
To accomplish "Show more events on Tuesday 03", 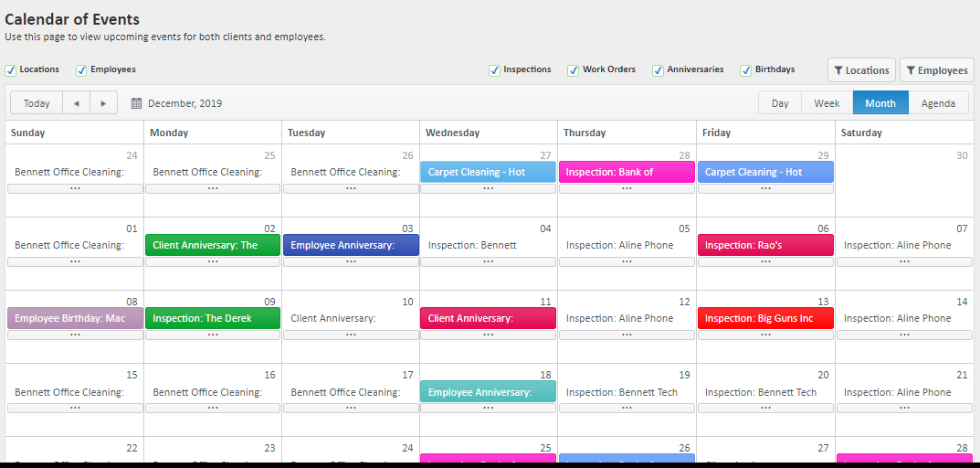I will pos(352,261).
